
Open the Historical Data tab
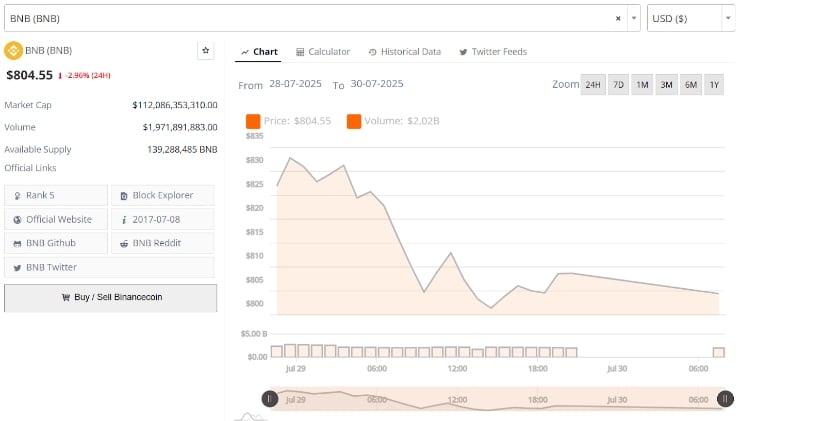click(x=405, y=52)
